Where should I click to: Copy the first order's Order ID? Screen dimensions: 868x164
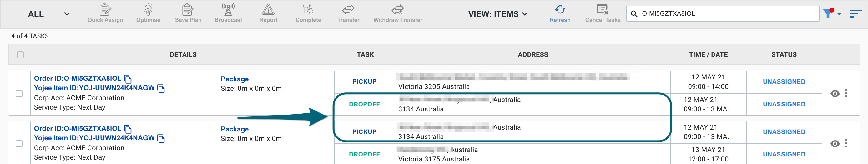click(128, 79)
